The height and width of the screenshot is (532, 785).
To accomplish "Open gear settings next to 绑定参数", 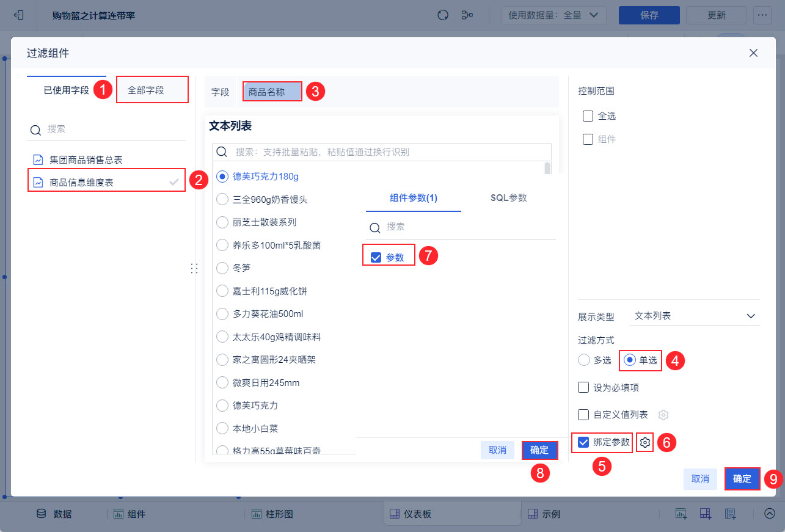I will (645, 442).
